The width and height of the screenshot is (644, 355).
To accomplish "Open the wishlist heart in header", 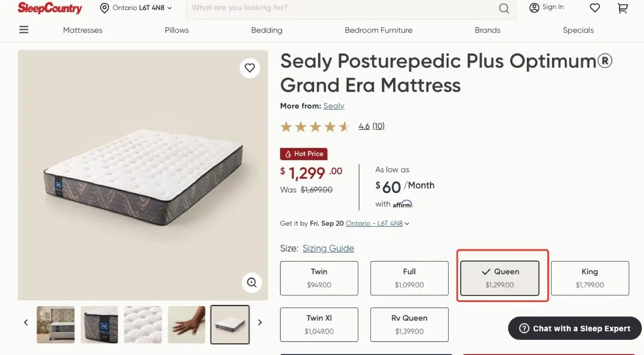I will click(594, 8).
